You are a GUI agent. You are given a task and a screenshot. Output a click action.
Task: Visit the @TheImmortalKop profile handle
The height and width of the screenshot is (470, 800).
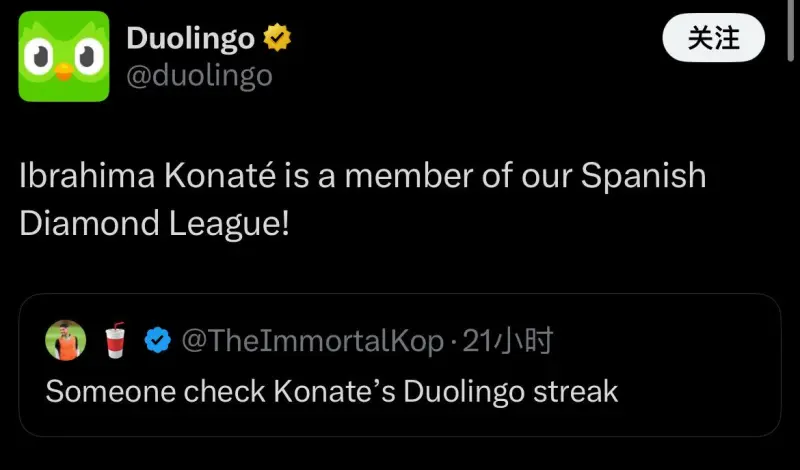click(x=310, y=342)
